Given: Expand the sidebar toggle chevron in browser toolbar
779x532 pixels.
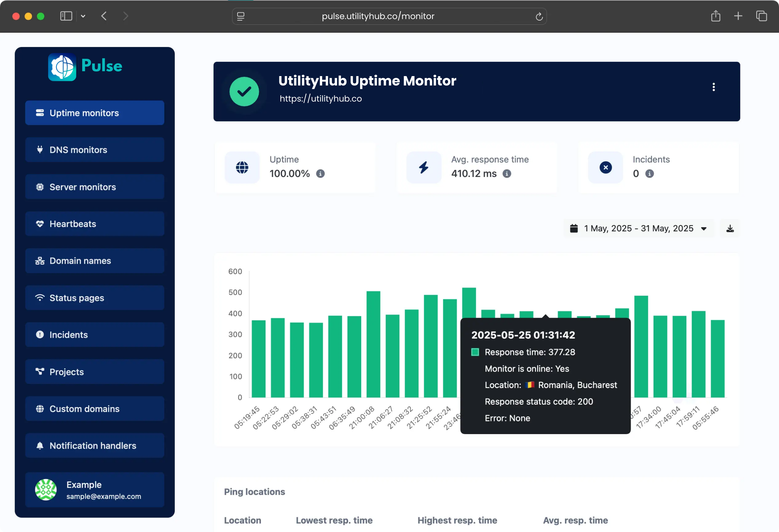Looking at the screenshot, I should [83, 16].
